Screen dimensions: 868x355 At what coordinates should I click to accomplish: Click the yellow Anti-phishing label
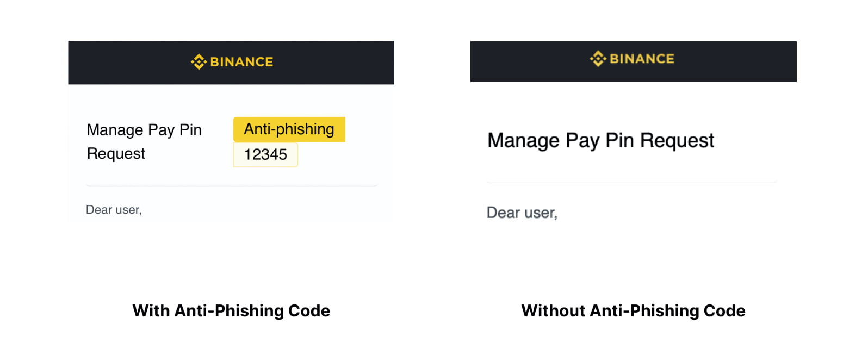click(289, 129)
